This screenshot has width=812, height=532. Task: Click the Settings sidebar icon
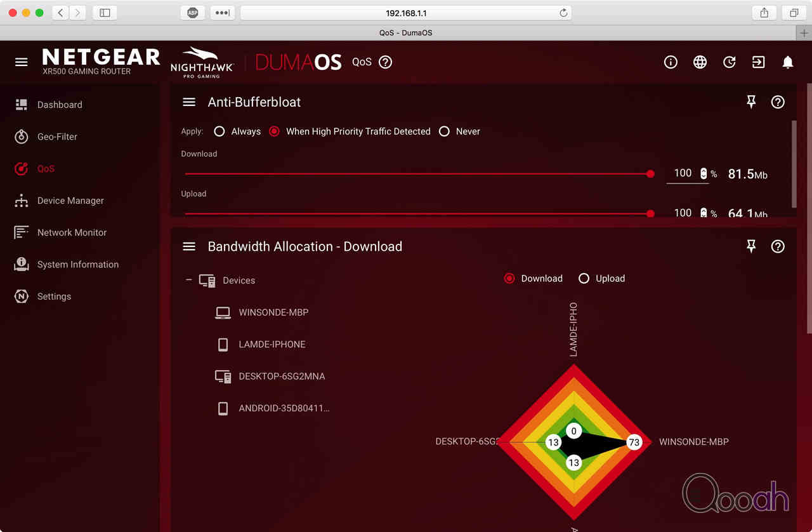point(22,296)
